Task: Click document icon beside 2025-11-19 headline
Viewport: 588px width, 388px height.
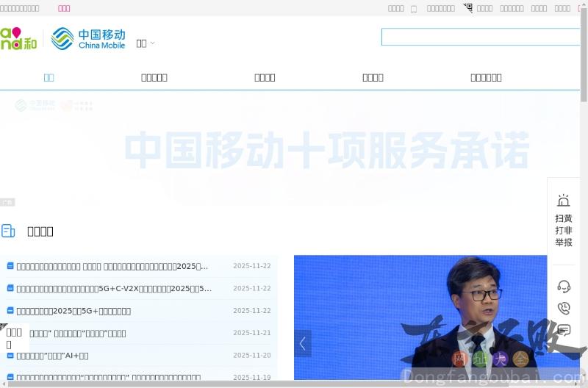Action: click(x=10, y=377)
